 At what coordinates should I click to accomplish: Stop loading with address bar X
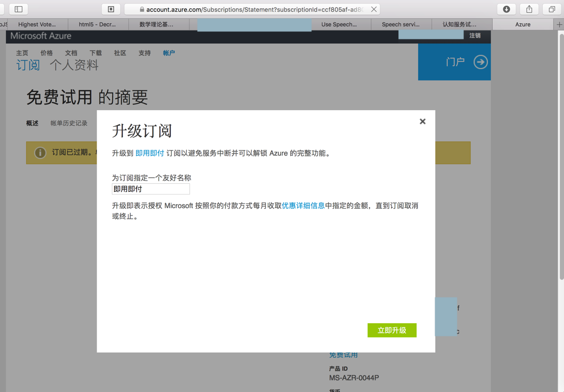[x=373, y=10]
